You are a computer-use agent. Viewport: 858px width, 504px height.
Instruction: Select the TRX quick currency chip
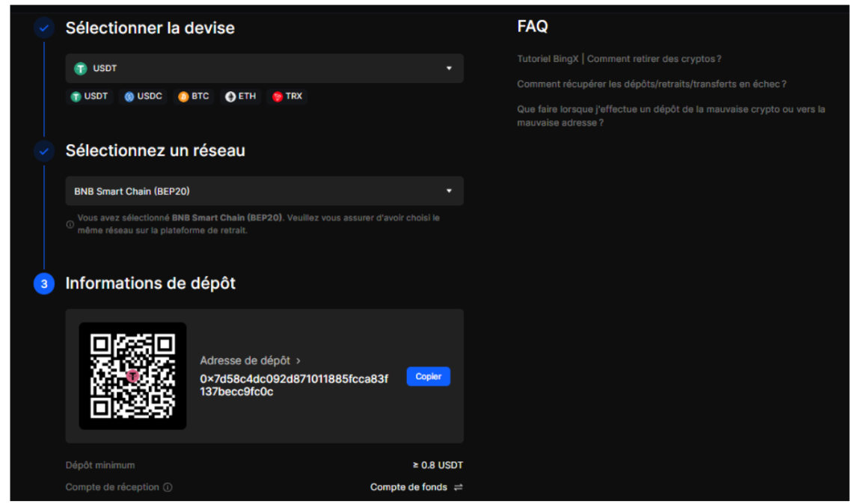click(x=287, y=96)
